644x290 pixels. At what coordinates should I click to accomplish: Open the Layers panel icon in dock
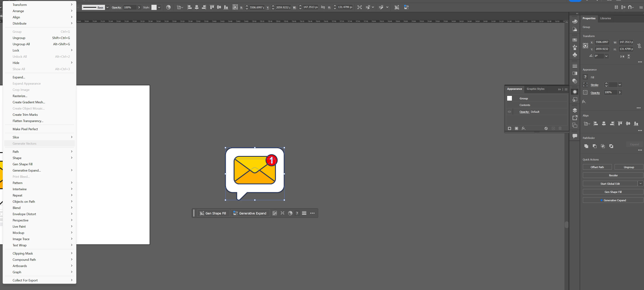pyautogui.click(x=575, y=110)
